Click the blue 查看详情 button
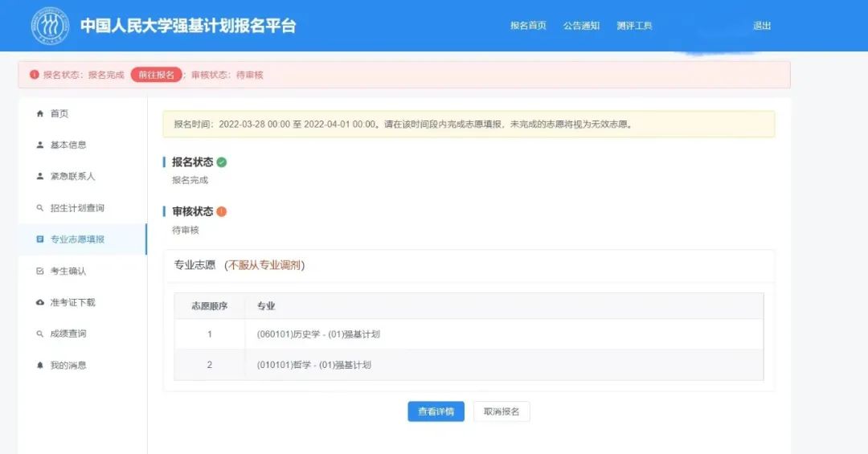This screenshot has height=454, width=868. (x=436, y=411)
